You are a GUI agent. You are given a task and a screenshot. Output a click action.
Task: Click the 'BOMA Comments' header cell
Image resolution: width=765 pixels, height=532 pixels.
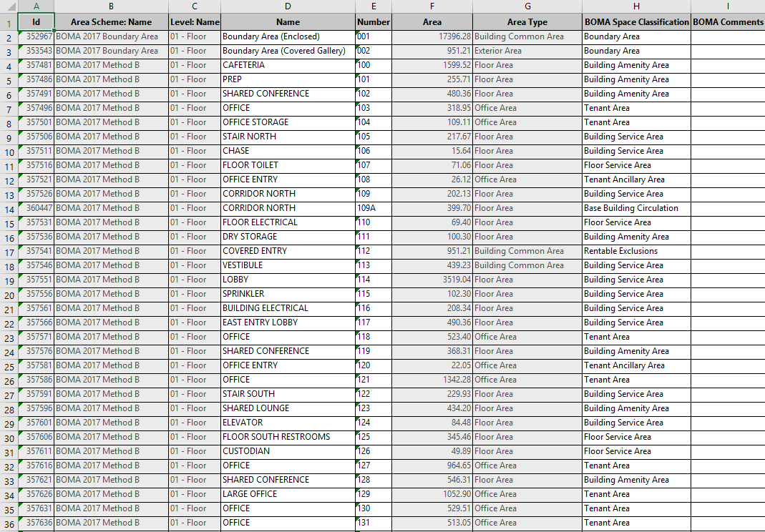pos(728,22)
